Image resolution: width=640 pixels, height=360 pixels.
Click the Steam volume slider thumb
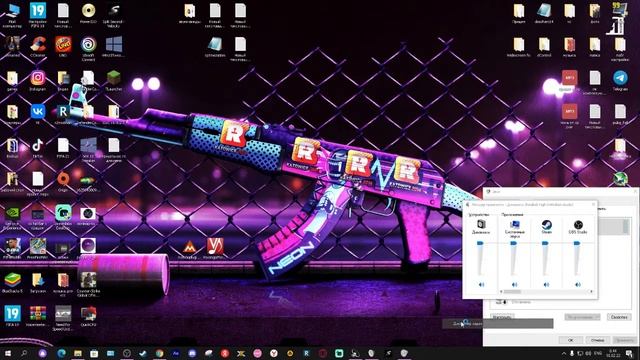coord(545,243)
